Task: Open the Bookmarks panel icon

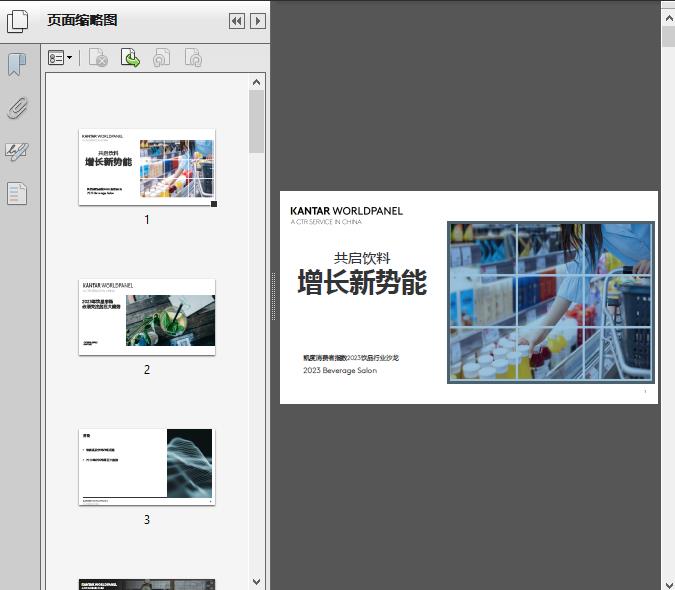Action: point(17,65)
